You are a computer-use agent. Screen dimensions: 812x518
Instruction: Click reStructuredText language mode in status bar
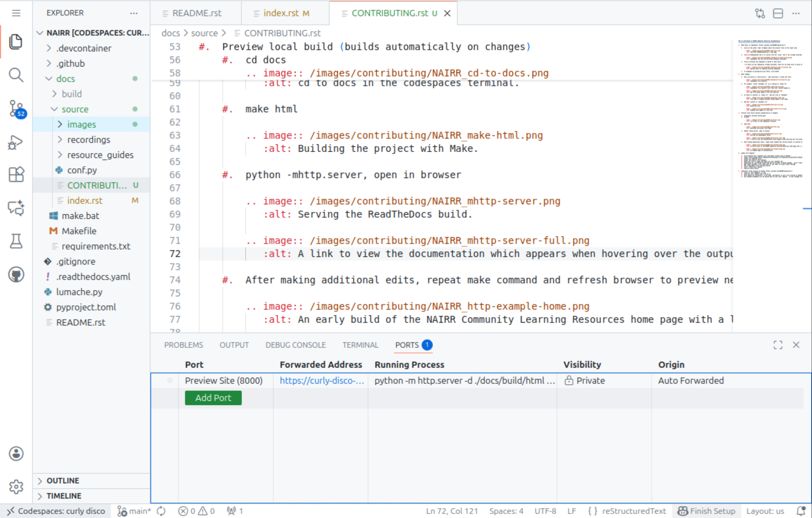click(634, 511)
